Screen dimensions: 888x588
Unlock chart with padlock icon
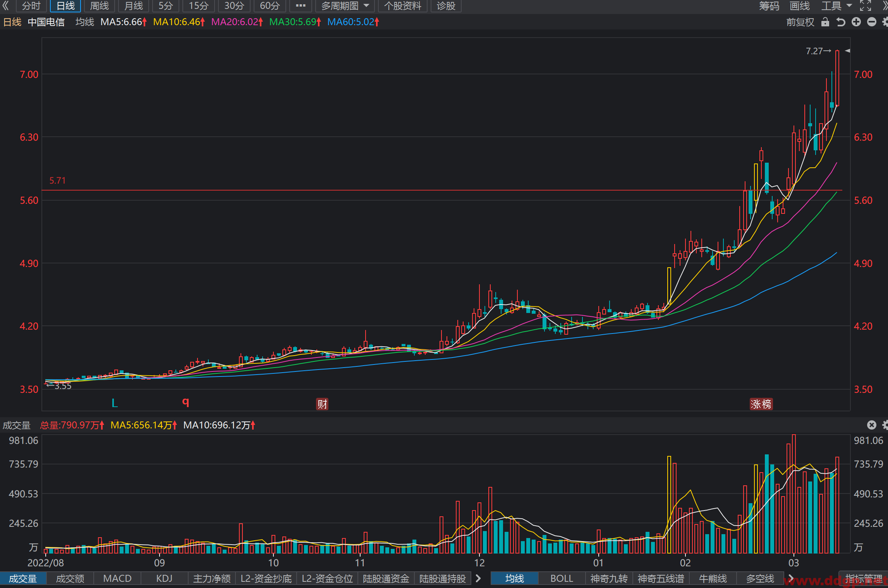(825, 22)
